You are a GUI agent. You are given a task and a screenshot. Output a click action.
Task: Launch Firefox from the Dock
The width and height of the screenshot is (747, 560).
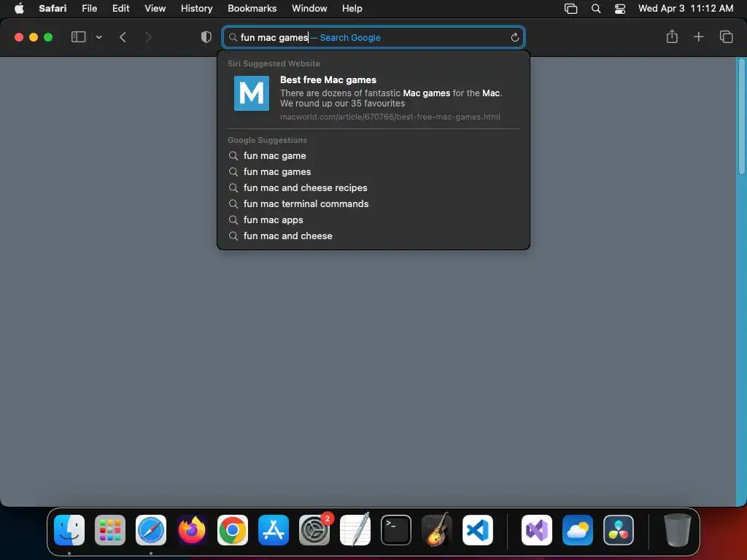point(192,530)
